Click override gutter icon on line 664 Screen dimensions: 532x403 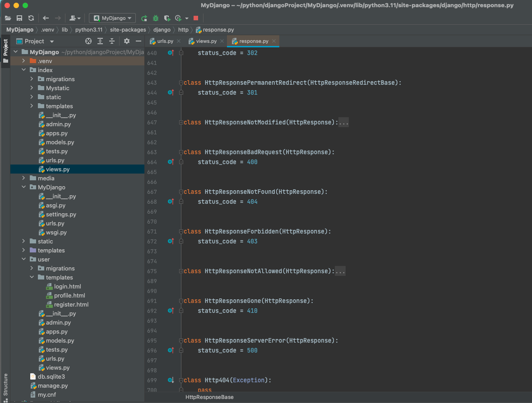171,162
